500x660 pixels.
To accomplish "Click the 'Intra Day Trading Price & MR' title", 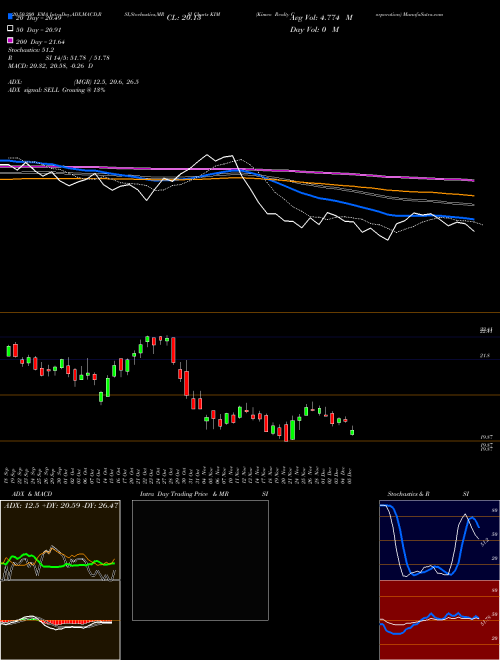I will 184,494.
